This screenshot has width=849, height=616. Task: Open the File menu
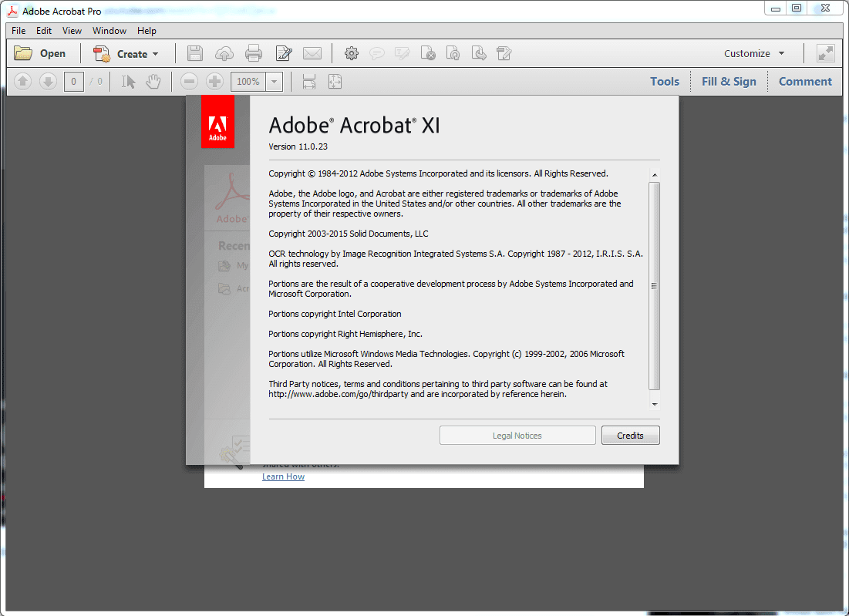[19, 31]
